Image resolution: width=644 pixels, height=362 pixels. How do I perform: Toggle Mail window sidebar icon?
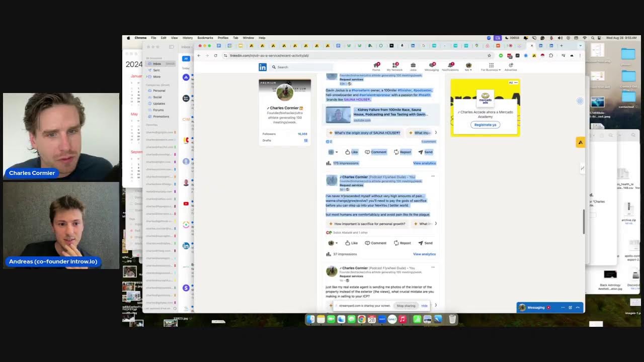coord(171,47)
